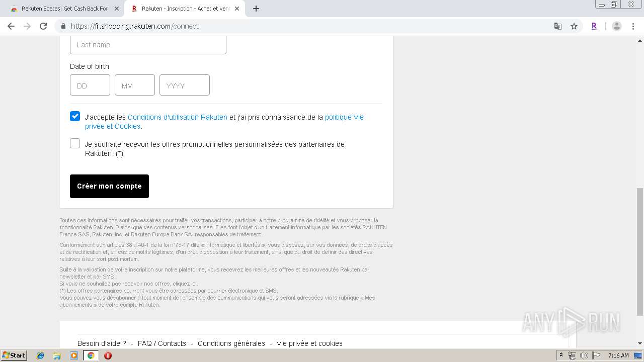Open the Rakuten extension icon
The height and width of the screenshot is (362, 644).
click(x=594, y=26)
